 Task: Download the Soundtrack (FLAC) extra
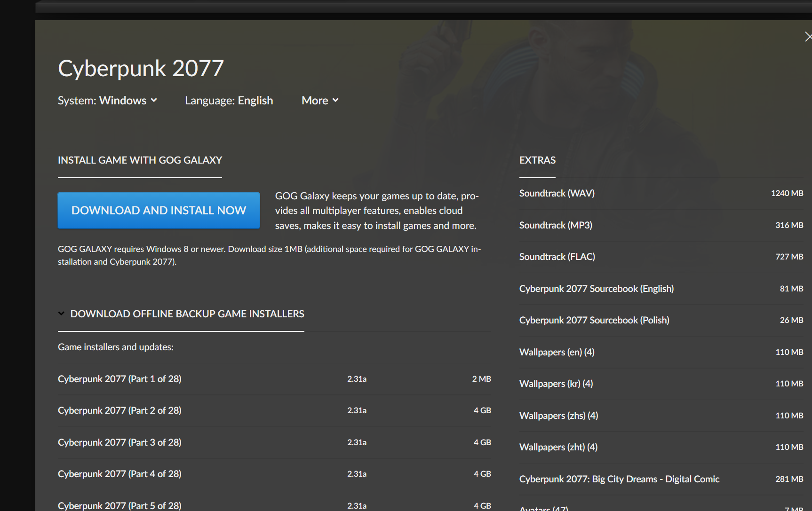coord(661,257)
